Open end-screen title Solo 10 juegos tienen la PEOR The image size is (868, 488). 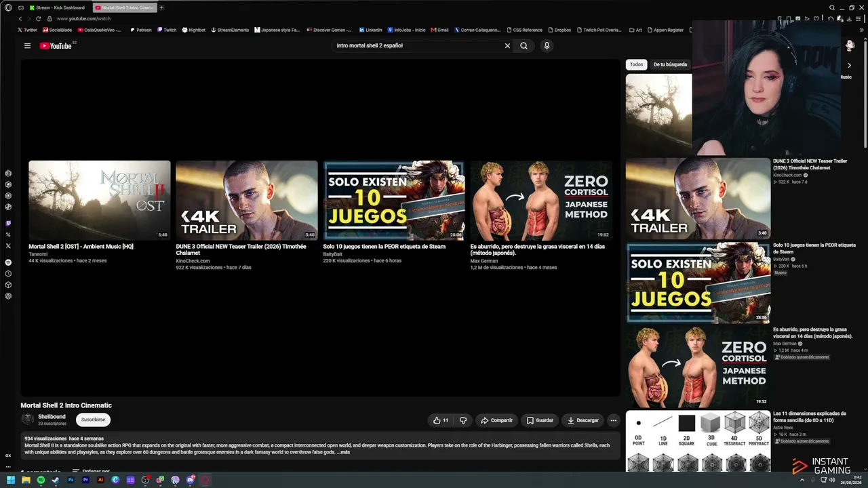[x=384, y=247]
